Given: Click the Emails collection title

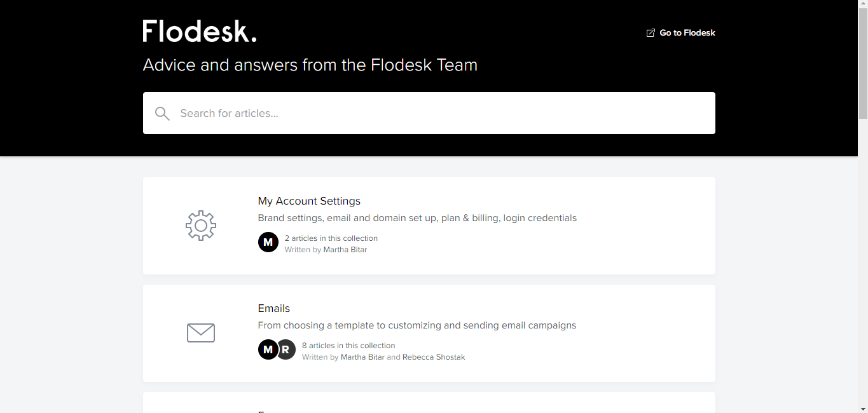Looking at the screenshot, I should click(273, 308).
